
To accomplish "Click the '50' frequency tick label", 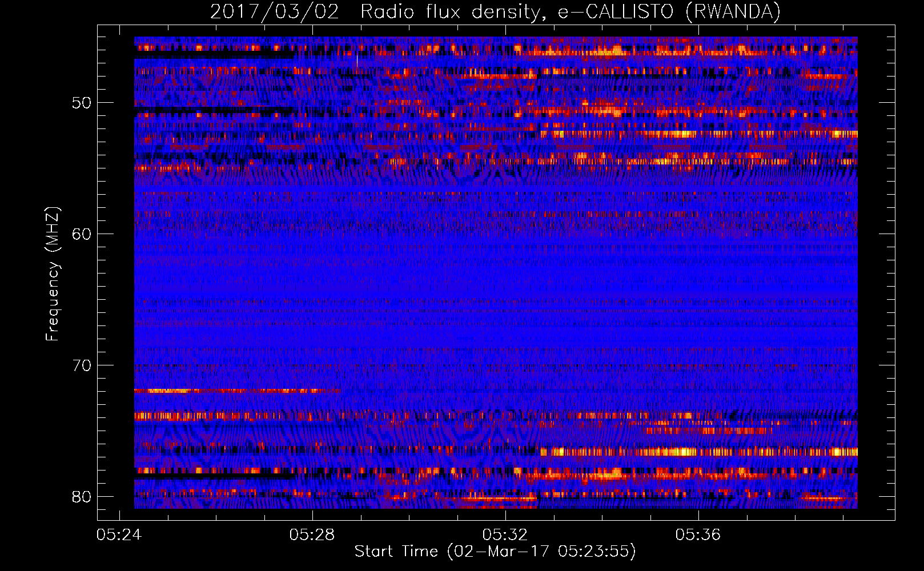I will [82, 103].
